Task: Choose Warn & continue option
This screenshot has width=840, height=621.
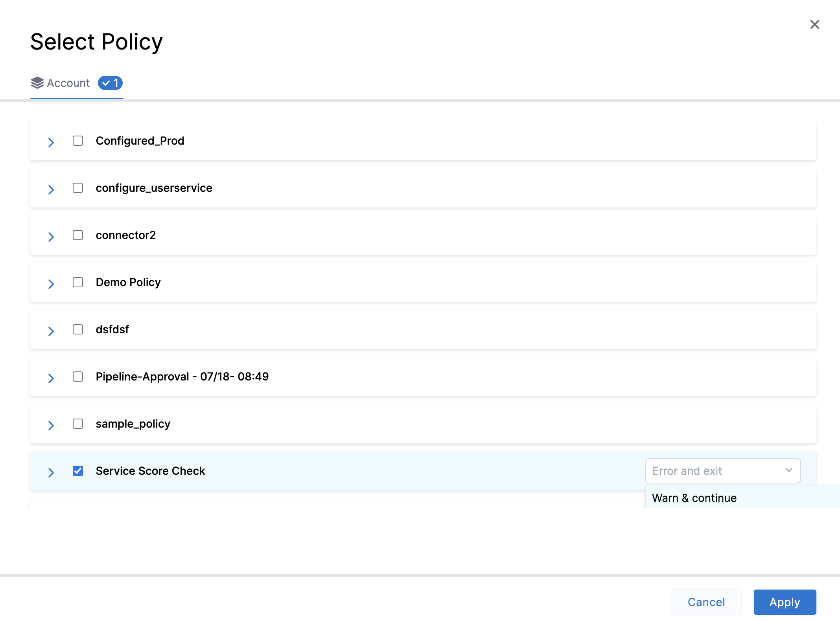Action: pyautogui.click(x=694, y=498)
